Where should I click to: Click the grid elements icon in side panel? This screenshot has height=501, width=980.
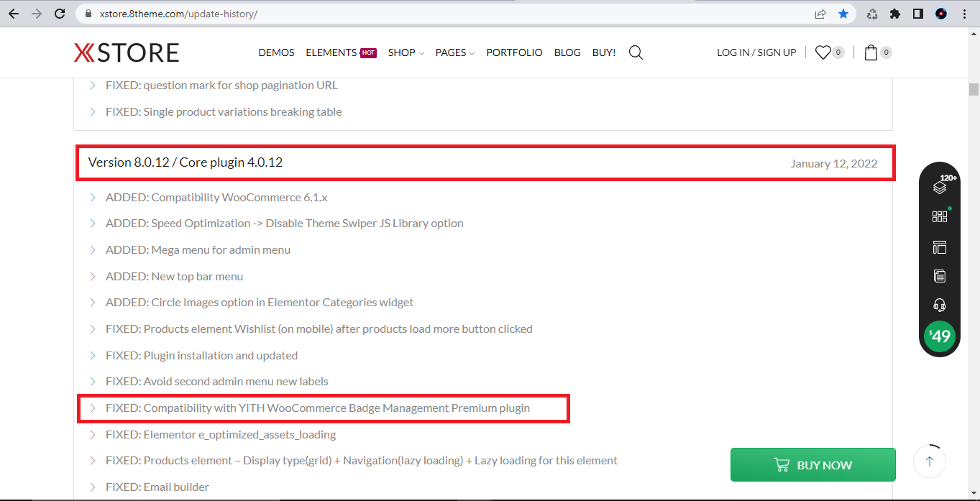point(940,216)
